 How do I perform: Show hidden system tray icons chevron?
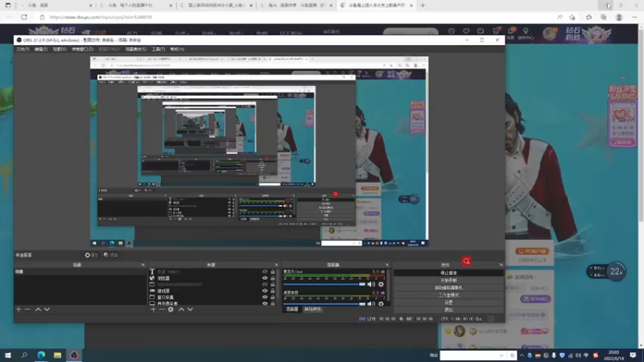pyautogui.click(x=522, y=356)
